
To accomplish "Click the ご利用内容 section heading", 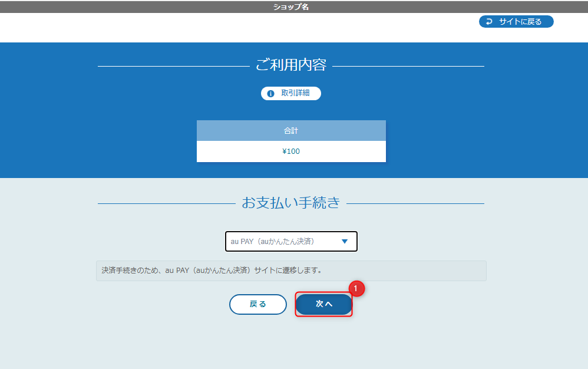I will coord(291,67).
